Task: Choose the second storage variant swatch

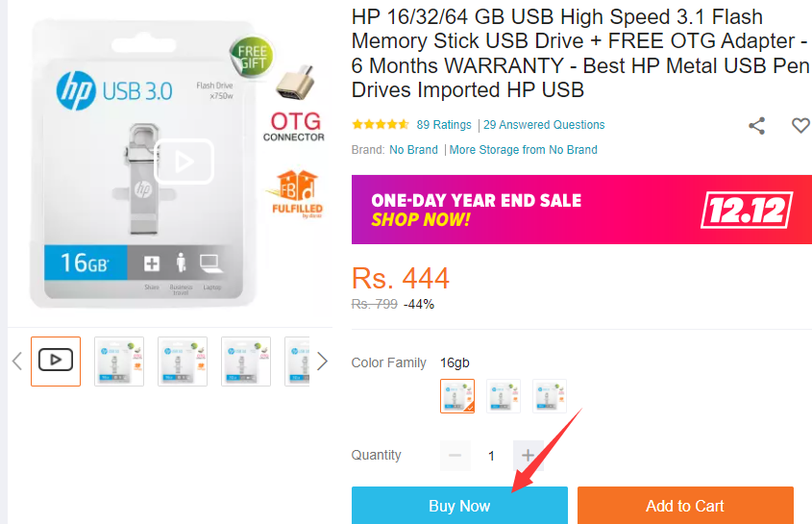Action: click(x=504, y=395)
